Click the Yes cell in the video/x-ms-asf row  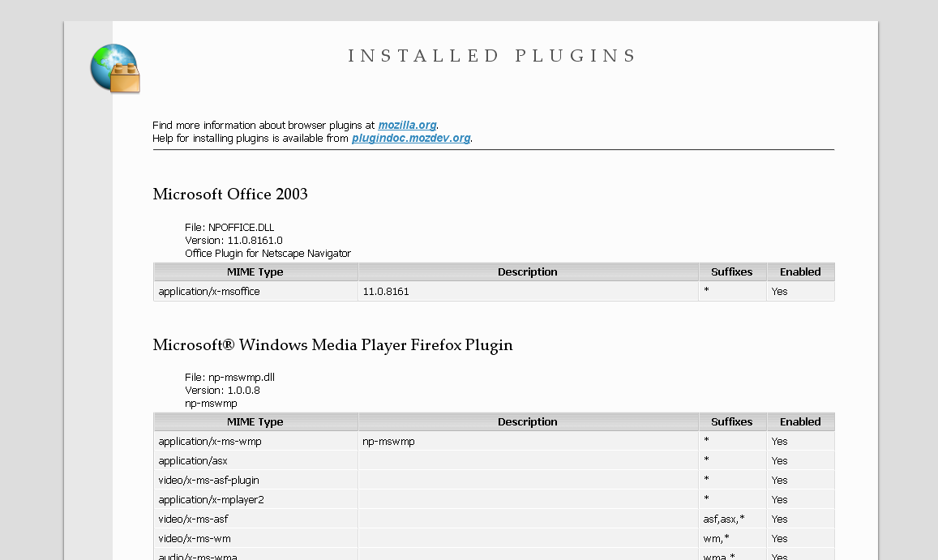coord(800,519)
